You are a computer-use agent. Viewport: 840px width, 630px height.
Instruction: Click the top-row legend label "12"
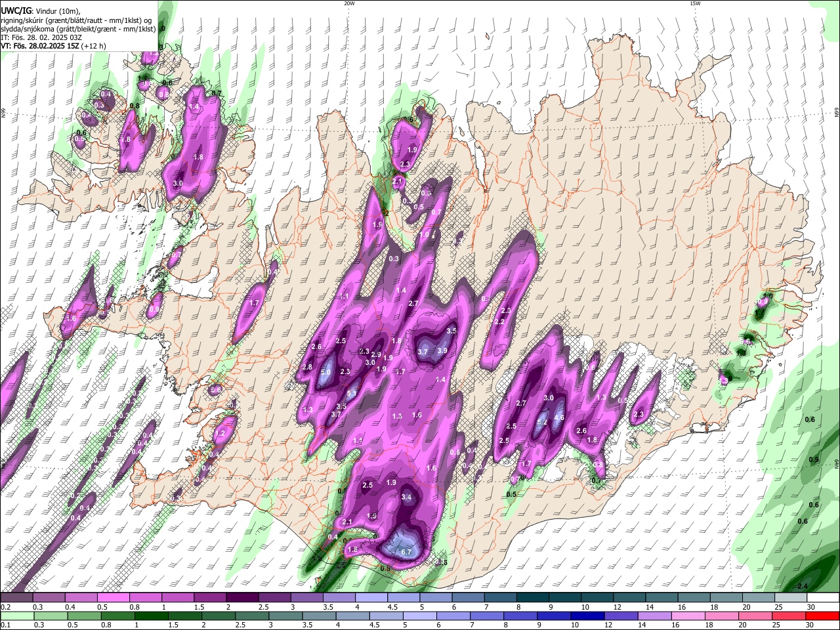pos(617,607)
